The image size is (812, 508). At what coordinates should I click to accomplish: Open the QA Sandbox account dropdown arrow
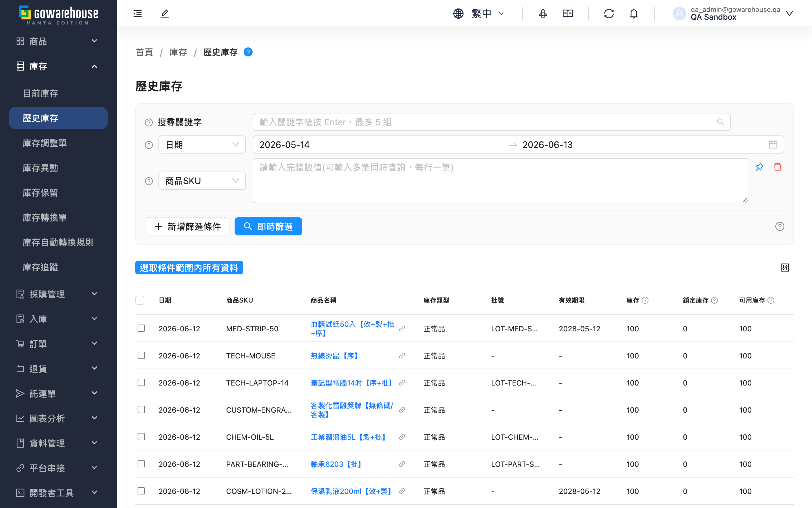point(789,14)
